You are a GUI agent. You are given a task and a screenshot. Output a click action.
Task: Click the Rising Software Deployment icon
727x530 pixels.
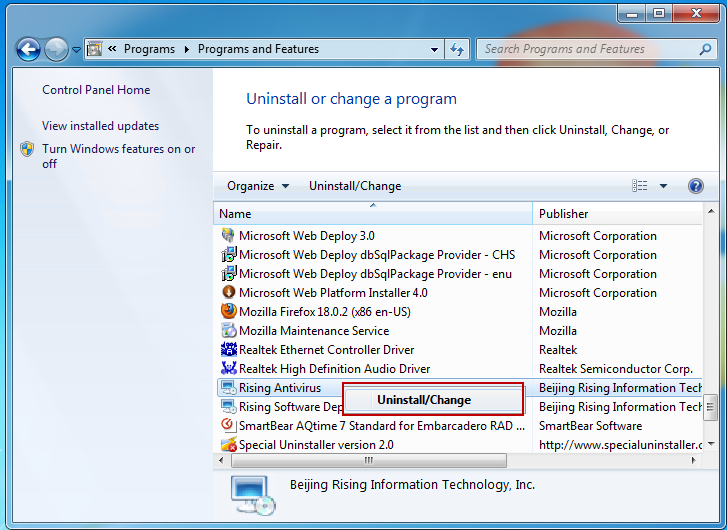(x=228, y=407)
